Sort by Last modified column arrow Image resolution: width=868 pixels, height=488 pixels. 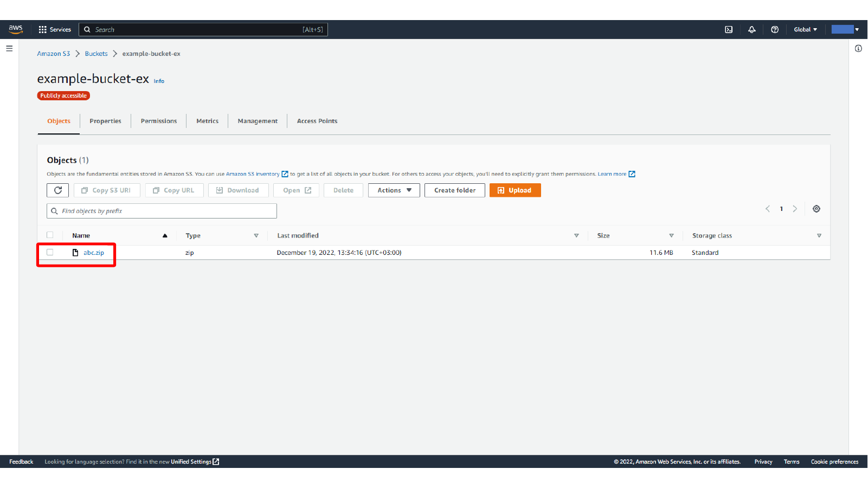click(576, 235)
